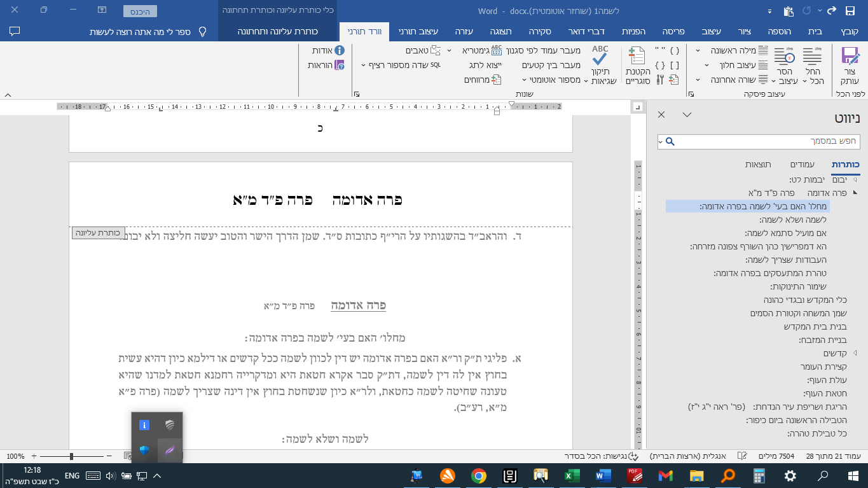Image resolution: width=868 pixels, height=488 pixels.
Task: Click the zoom out minus button
Action: tap(109, 456)
